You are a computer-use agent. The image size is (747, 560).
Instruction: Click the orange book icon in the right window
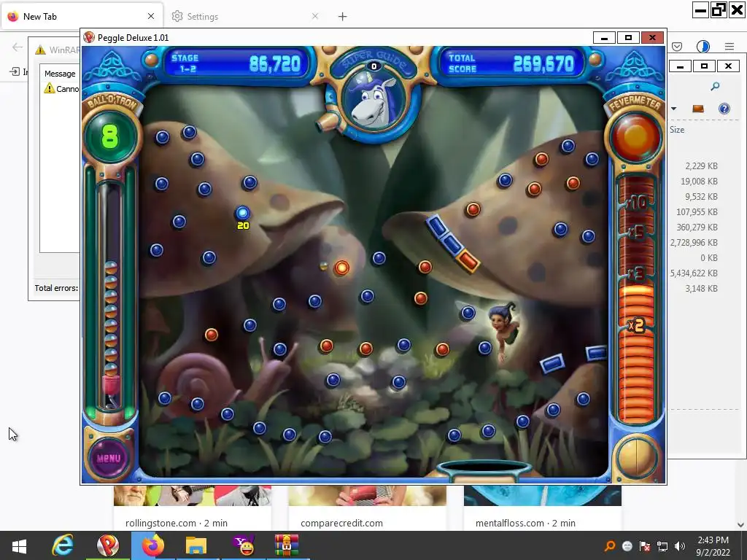click(x=698, y=109)
